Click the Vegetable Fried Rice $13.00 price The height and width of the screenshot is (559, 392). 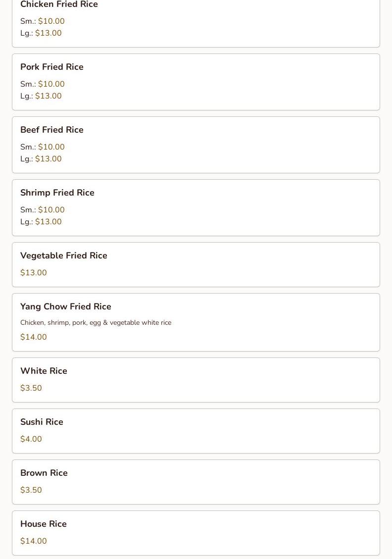click(x=34, y=273)
